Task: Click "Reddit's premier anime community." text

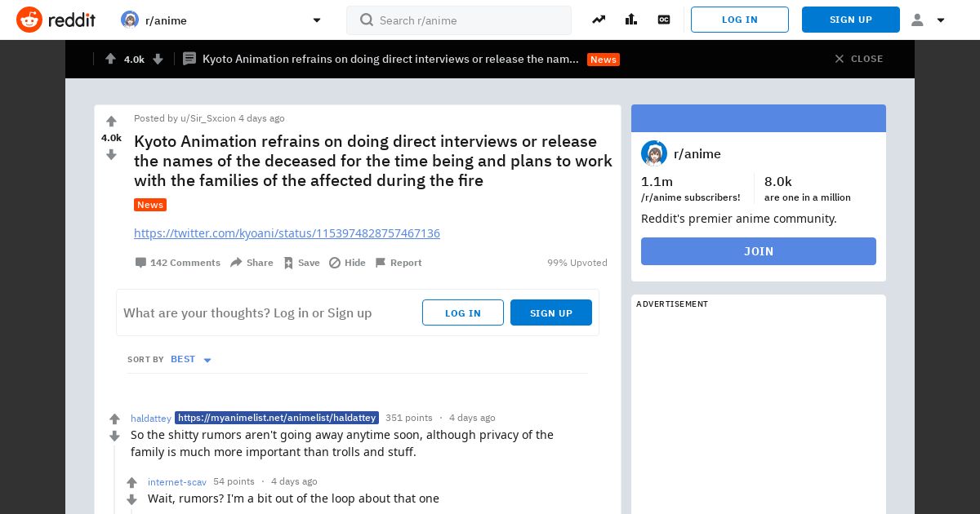Action: pos(739,219)
